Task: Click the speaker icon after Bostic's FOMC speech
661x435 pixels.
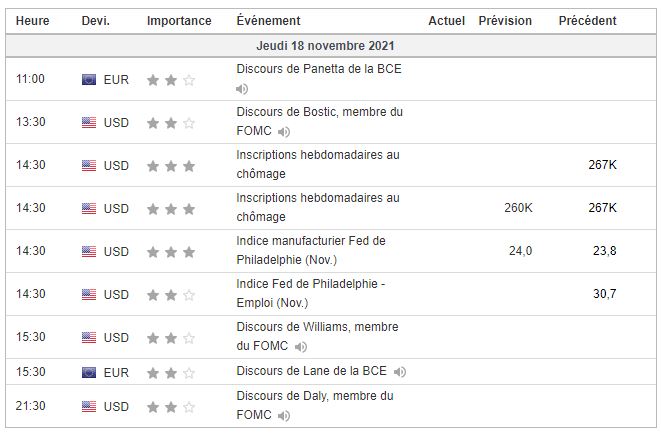Action: 284,131
